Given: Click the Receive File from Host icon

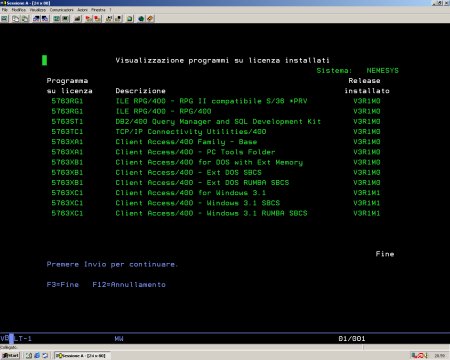Looking at the screenshot, I should click(x=45, y=19).
